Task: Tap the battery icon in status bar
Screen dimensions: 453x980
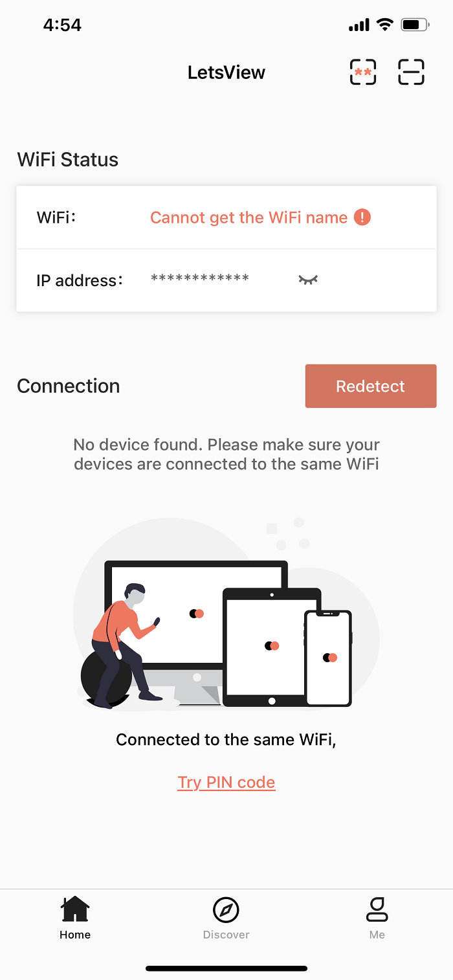Action: point(415,25)
